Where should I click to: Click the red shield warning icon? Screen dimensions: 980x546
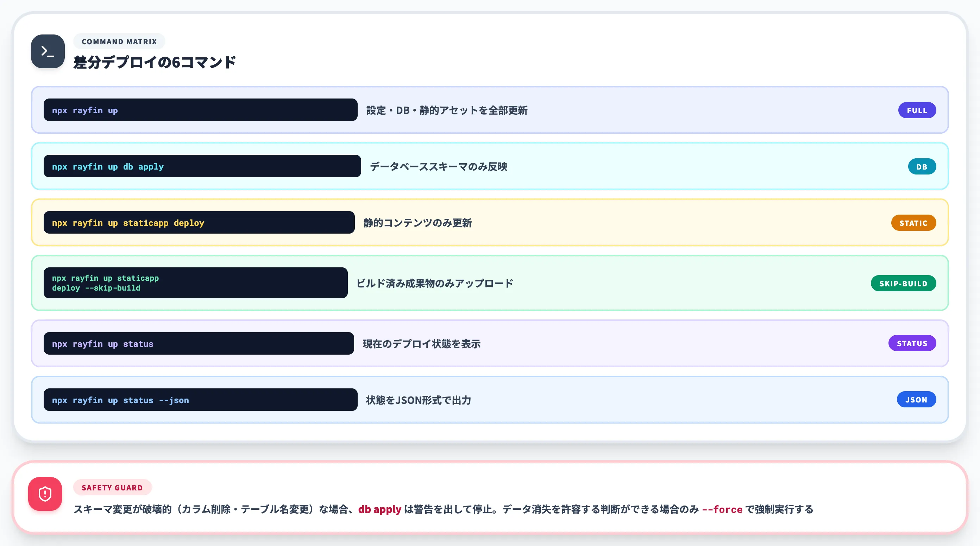[45, 494]
